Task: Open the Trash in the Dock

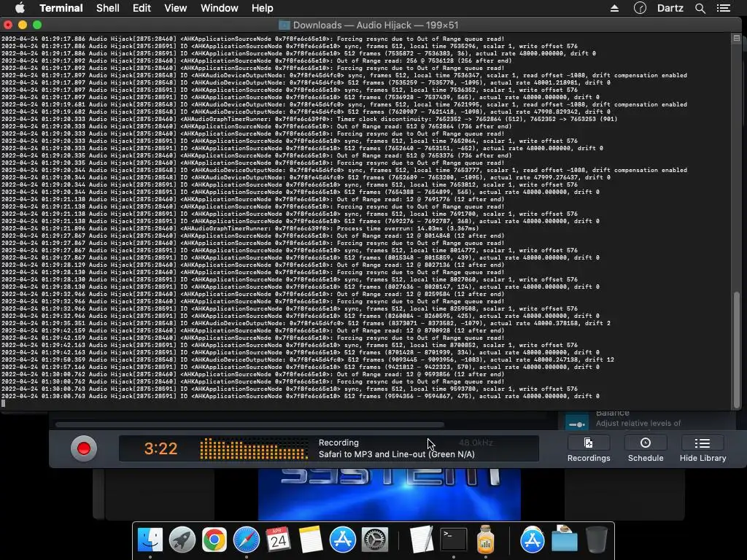Action: [x=597, y=540]
